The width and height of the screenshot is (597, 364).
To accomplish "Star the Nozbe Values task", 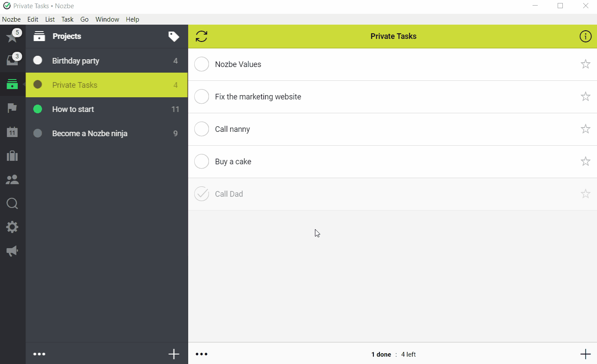I will click(x=585, y=64).
